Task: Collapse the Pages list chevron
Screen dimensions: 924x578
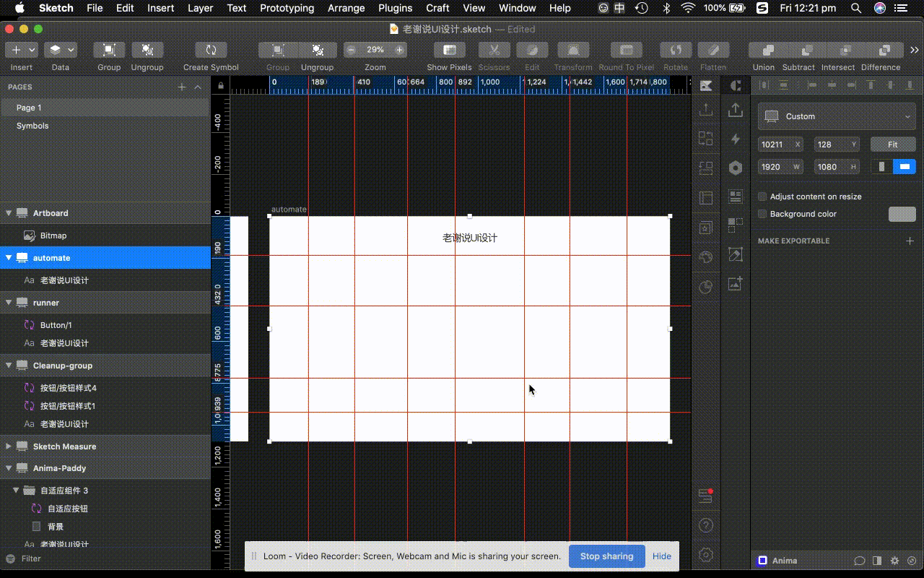Action: 199,87
